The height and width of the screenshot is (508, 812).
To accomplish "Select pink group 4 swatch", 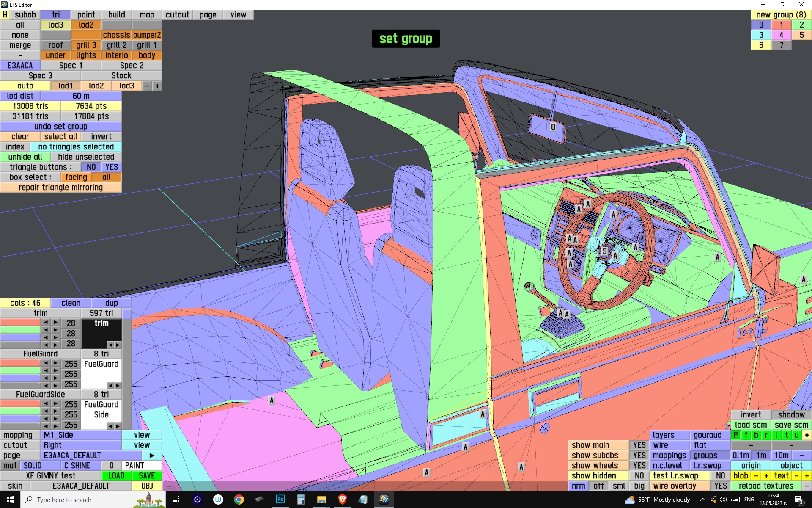I will pyautogui.click(x=781, y=35).
